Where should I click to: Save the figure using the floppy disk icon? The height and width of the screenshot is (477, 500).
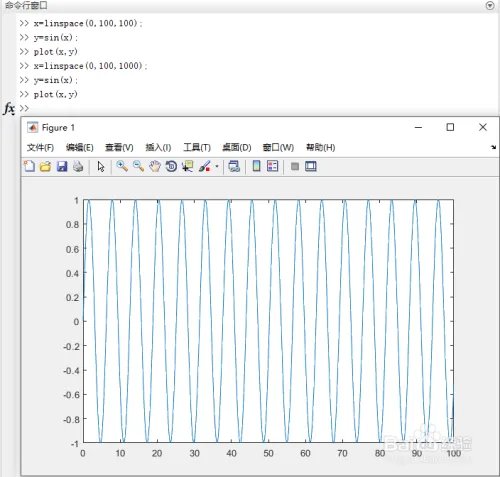click(62, 166)
